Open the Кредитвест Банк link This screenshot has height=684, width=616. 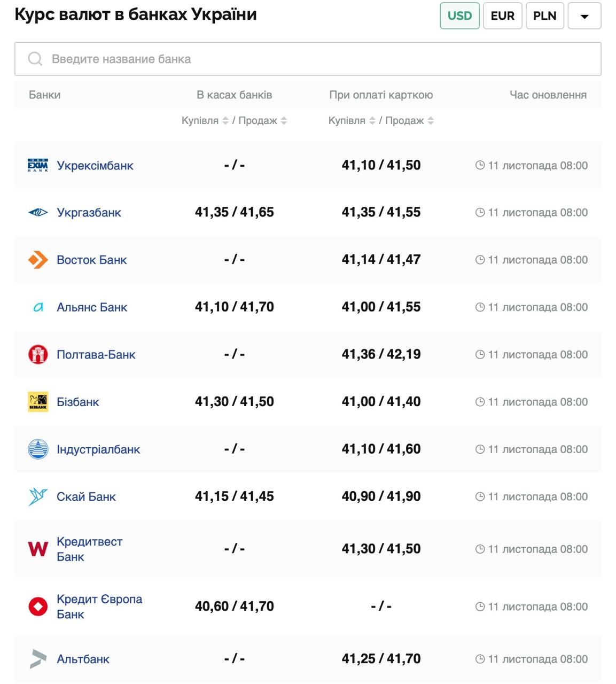click(89, 549)
